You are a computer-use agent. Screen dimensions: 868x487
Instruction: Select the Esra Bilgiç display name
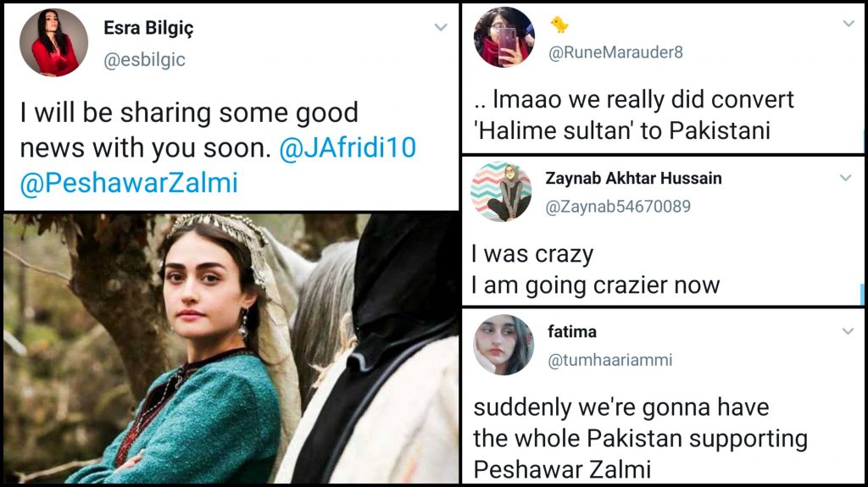point(149,28)
